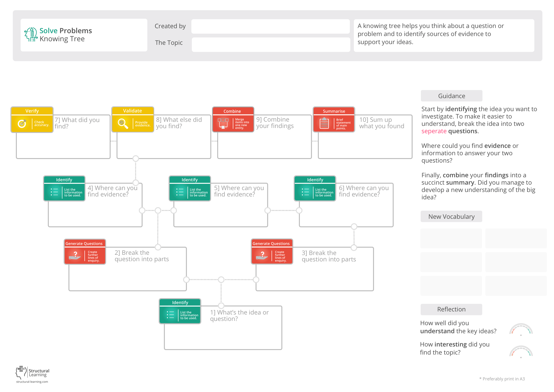Select the target icon on the Verify card
The height and width of the screenshot is (392, 554).
[23, 123]
